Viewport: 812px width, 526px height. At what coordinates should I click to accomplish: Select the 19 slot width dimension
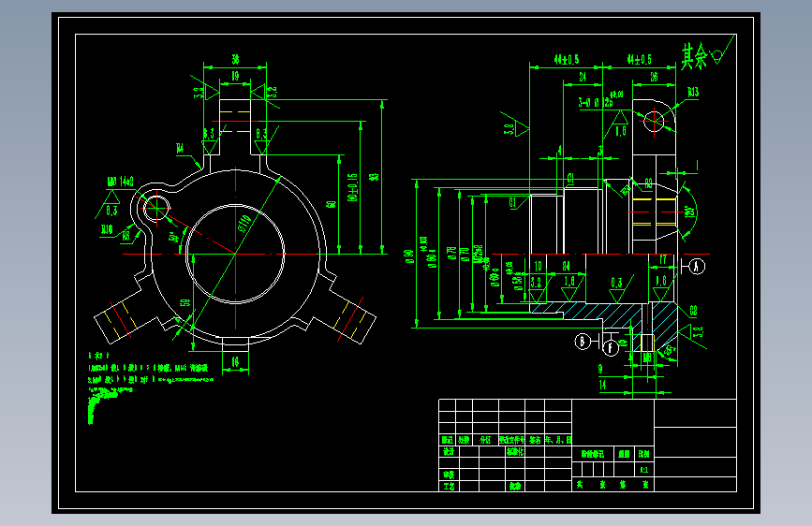click(236, 76)
